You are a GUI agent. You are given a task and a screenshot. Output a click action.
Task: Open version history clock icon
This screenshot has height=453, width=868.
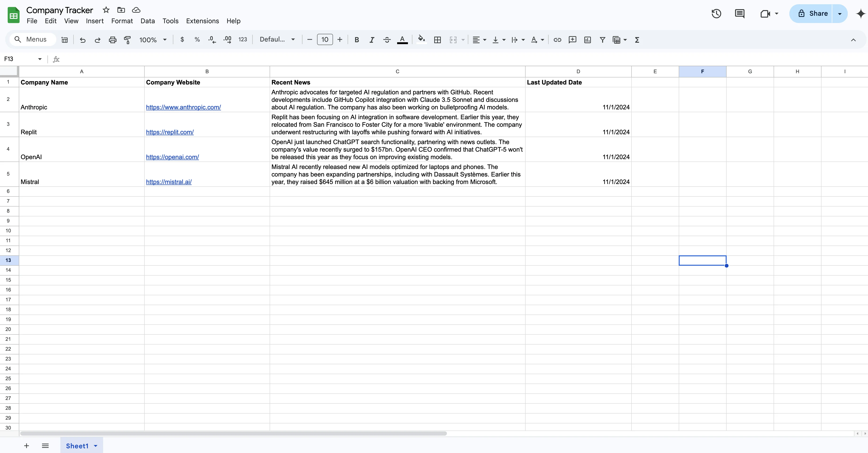click(716, 13)
